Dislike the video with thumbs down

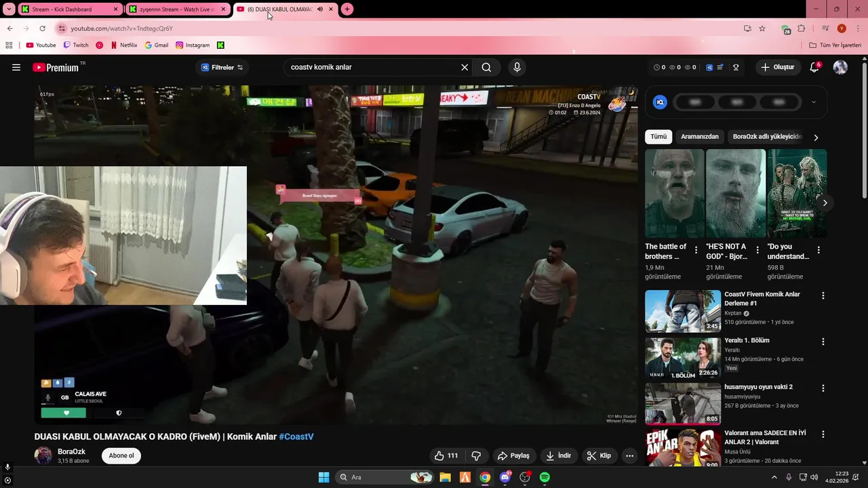476,455
